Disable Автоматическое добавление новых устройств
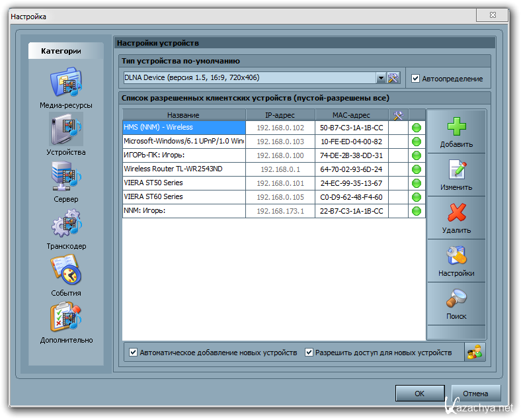 (134, 353)
